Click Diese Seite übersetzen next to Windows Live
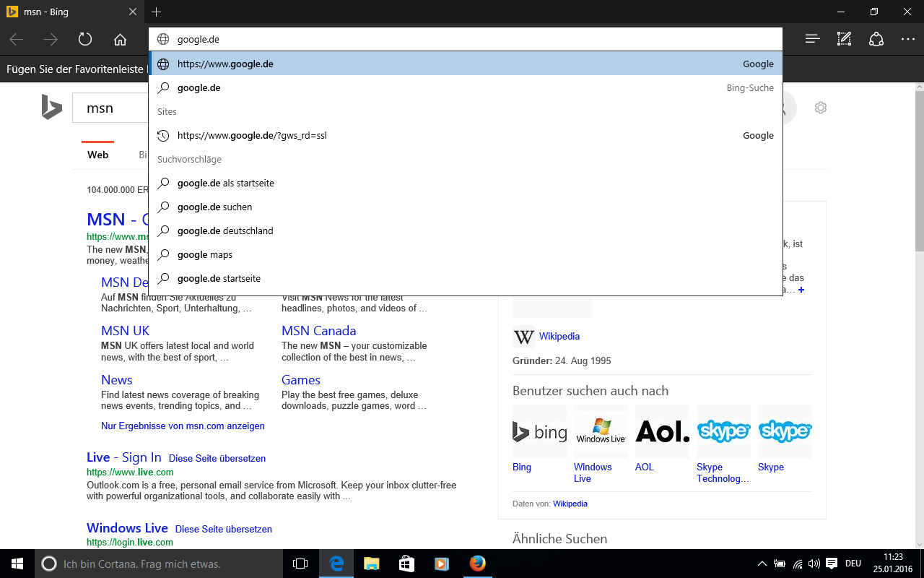 [224, 530]
